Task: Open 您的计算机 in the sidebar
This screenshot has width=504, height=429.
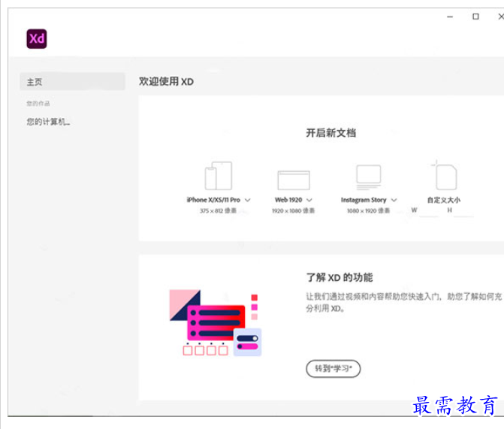Action: 49,122
